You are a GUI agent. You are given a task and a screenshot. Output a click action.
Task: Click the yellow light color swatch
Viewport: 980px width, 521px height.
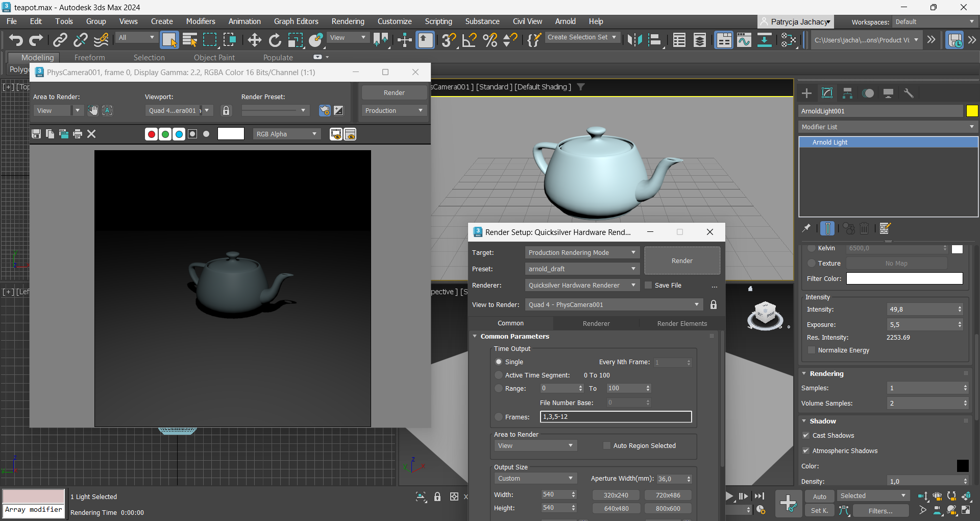point(972,111)
